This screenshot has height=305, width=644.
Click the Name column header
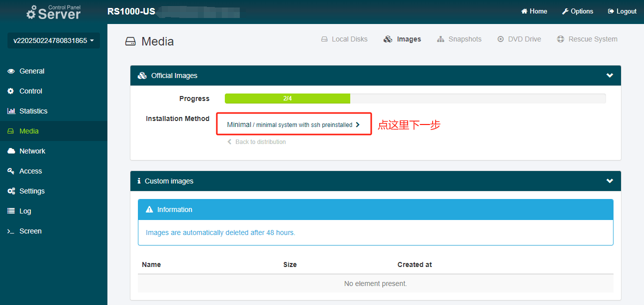151,264
